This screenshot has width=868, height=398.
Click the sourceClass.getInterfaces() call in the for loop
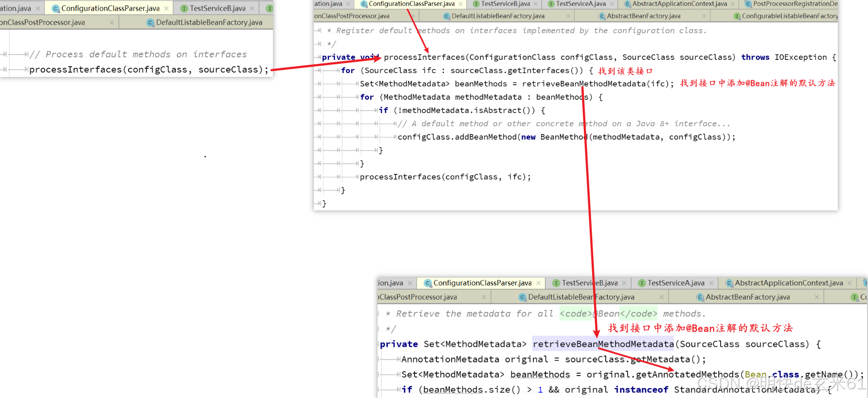517,71
